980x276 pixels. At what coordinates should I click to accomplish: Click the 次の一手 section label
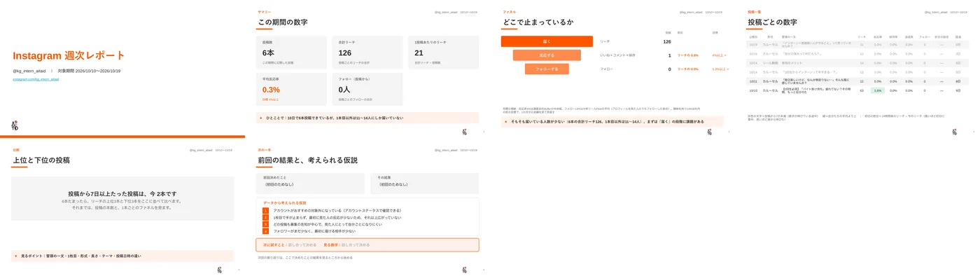264,150
